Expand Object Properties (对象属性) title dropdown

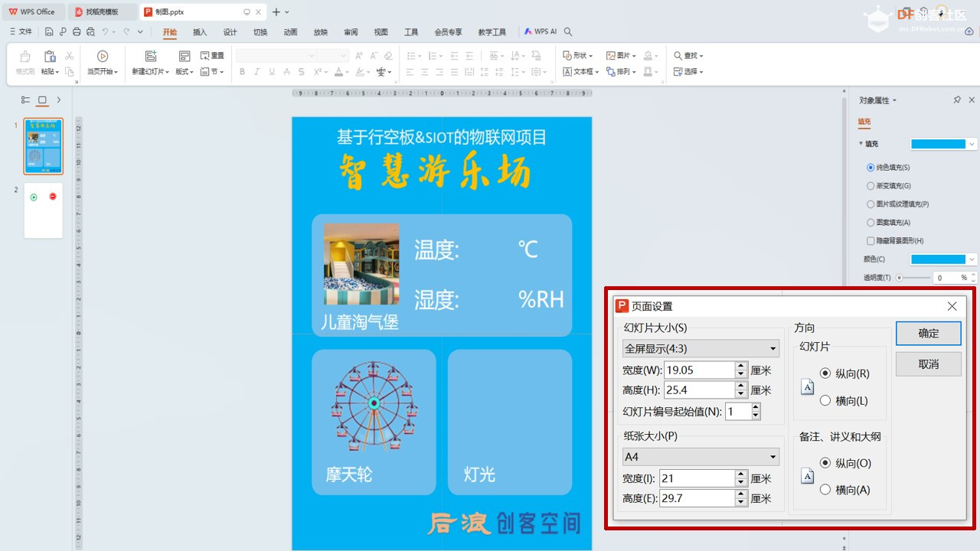point(894,101)
